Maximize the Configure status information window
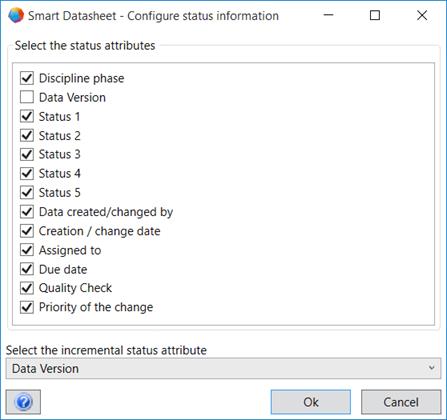This screenshot has height=420, width=447. click(375, 15)
